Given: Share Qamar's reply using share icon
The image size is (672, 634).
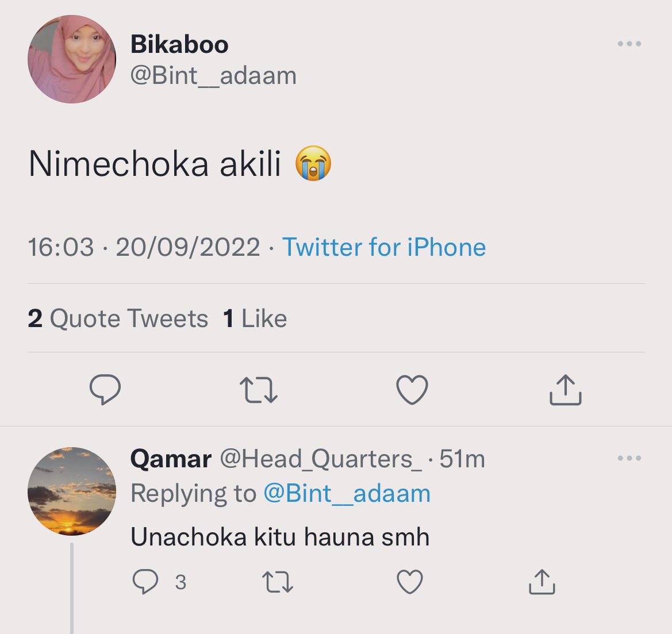Looking at the screenshot, I should [x=542, y=582].
